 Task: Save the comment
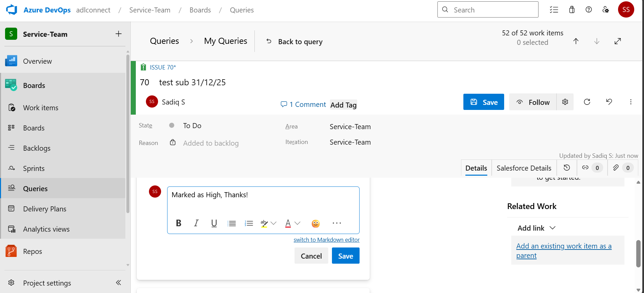pyautogui.click(x=345, y=256)
